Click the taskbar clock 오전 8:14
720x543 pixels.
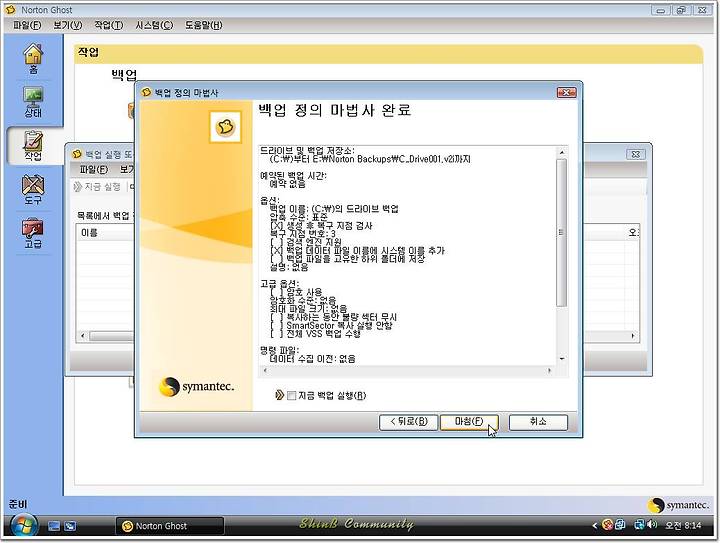click(x=683, y=525)
